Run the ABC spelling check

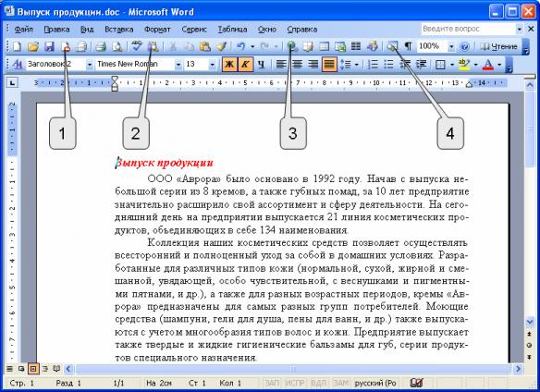137,46
